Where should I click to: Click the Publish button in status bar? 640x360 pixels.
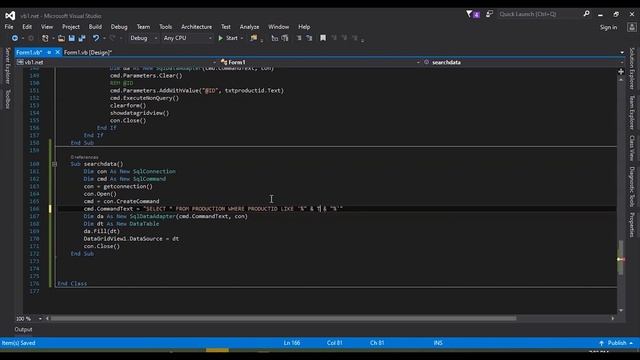[616, 343]
